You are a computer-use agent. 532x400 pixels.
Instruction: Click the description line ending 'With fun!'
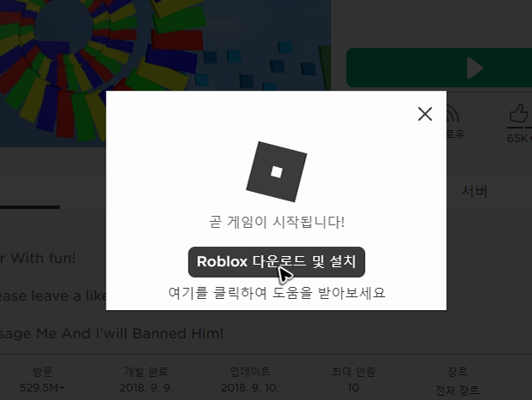(x=38, y=258)
